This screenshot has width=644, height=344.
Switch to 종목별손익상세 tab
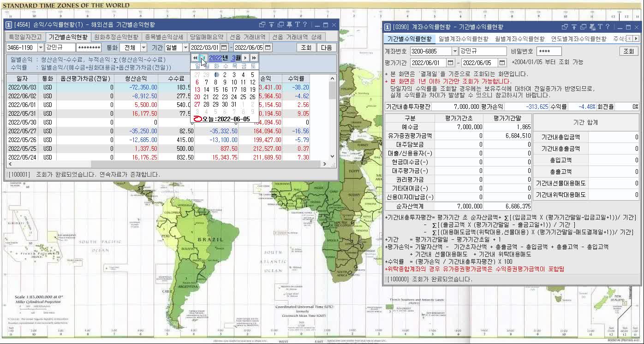click(164, 37)
